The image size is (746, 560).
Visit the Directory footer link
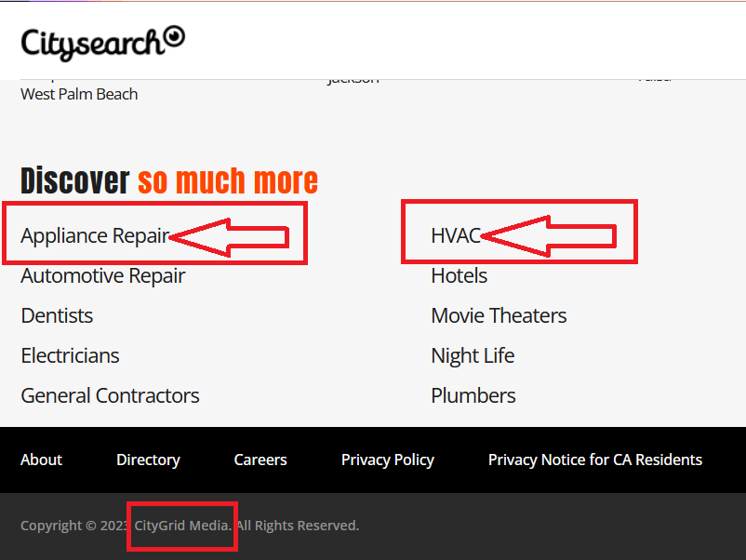(149, 460)
